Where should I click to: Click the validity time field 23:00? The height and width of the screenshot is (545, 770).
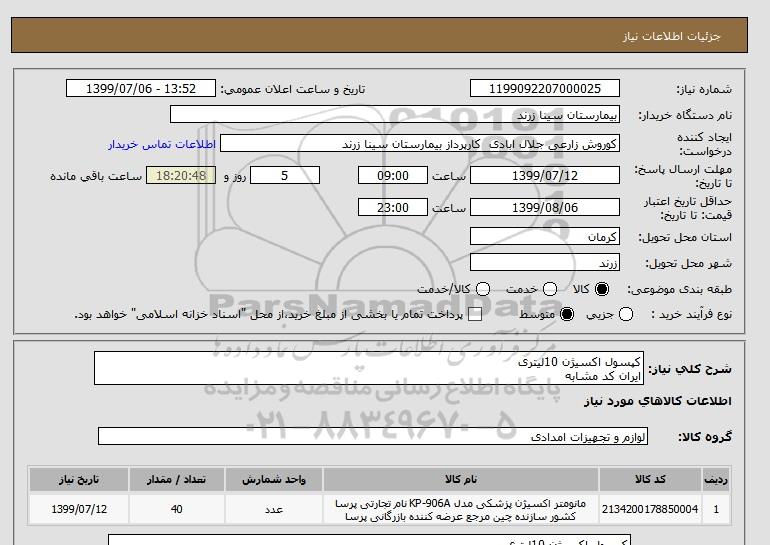[x=393, y=208]
